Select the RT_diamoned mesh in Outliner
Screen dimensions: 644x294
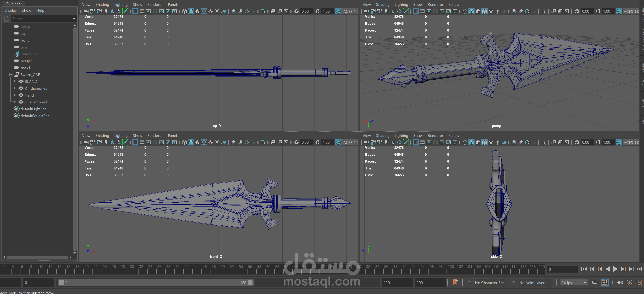(36, 88)
